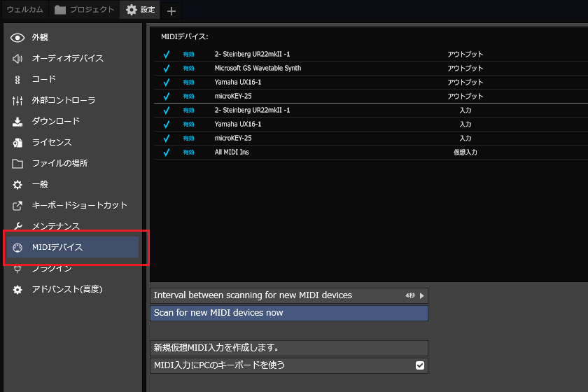Click the wrench icon for メンテナンス

pos(18,226)
